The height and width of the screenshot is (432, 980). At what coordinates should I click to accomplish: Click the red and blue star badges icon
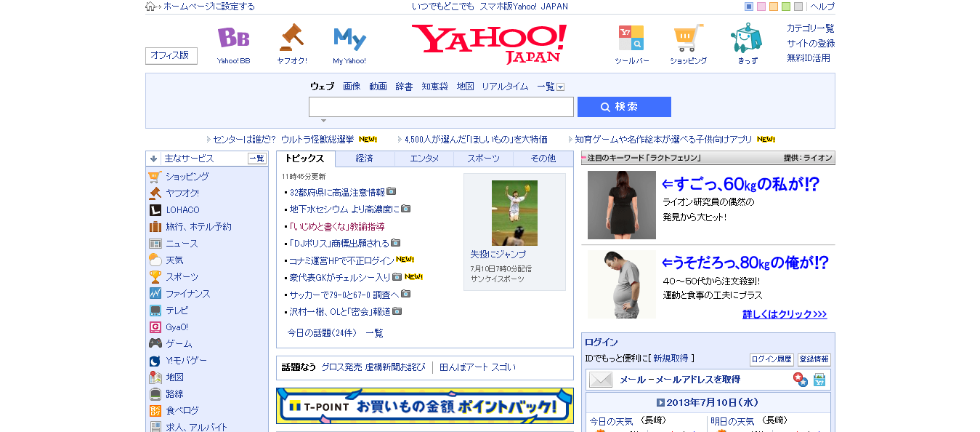[x=801, y=380]
